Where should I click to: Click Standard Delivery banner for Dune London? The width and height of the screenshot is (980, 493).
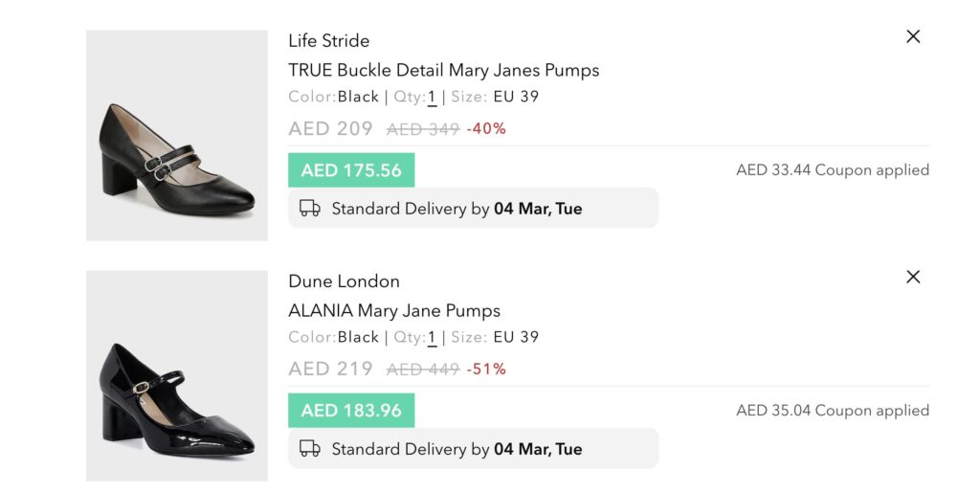click(473, 448)
